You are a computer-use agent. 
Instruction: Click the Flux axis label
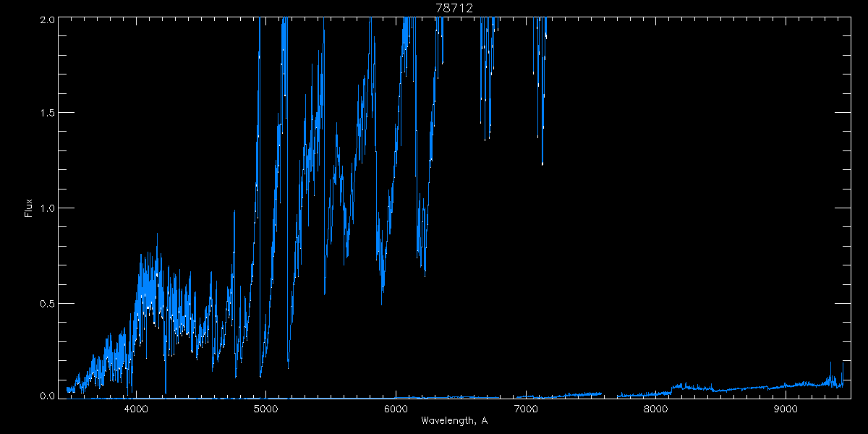(29, 208)
